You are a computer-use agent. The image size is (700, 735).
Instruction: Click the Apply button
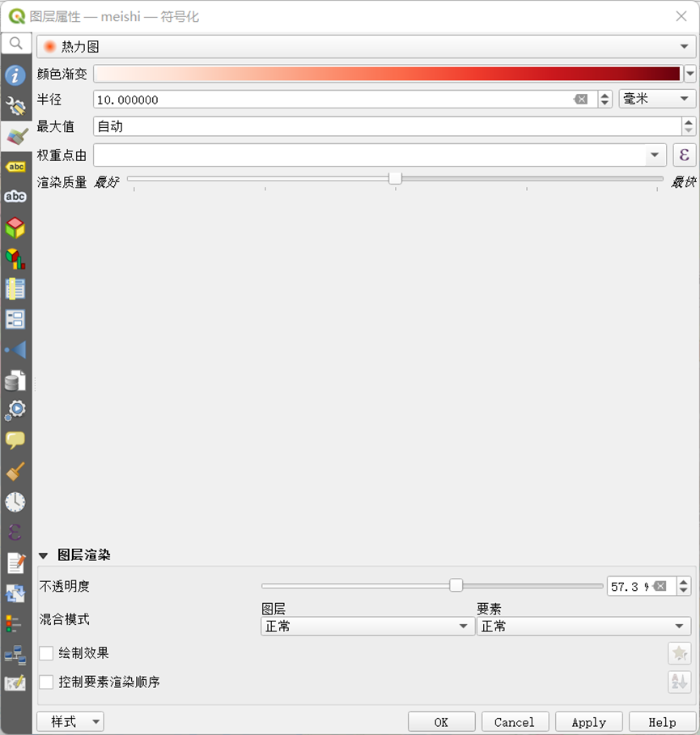pyautogui.click(x=588, y=721)
